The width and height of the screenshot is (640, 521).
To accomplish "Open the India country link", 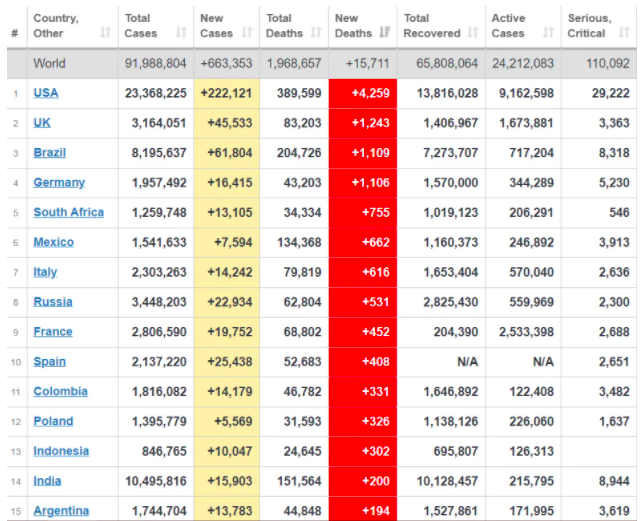I will click(47, 481).
